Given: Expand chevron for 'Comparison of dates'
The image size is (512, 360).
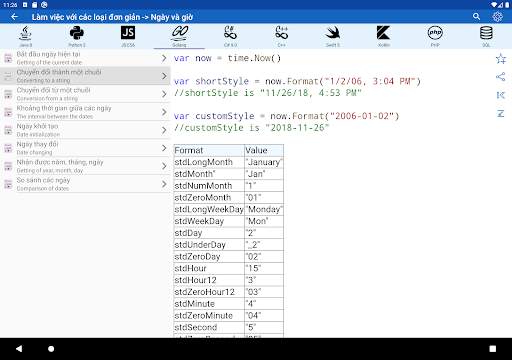Looking at the screenshot, I should (164, 184).
